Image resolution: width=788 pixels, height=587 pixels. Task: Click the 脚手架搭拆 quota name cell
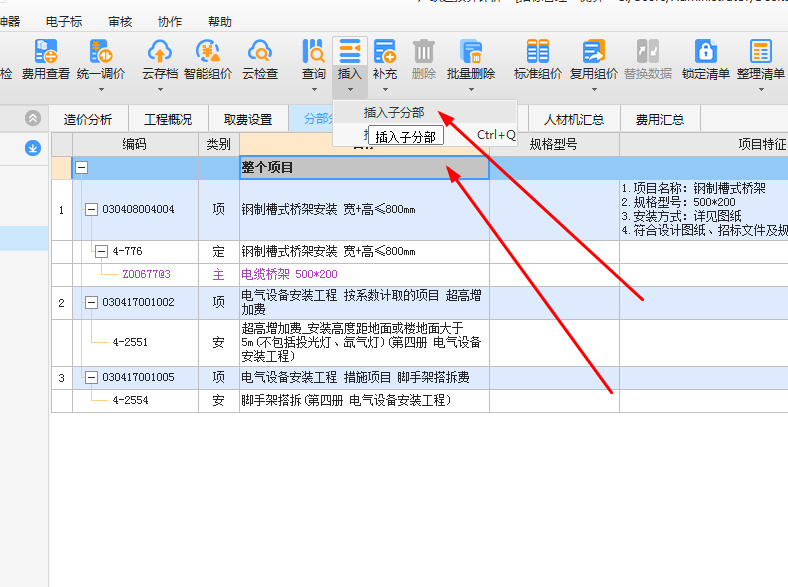pyautogui.click(x=364, y=401)
